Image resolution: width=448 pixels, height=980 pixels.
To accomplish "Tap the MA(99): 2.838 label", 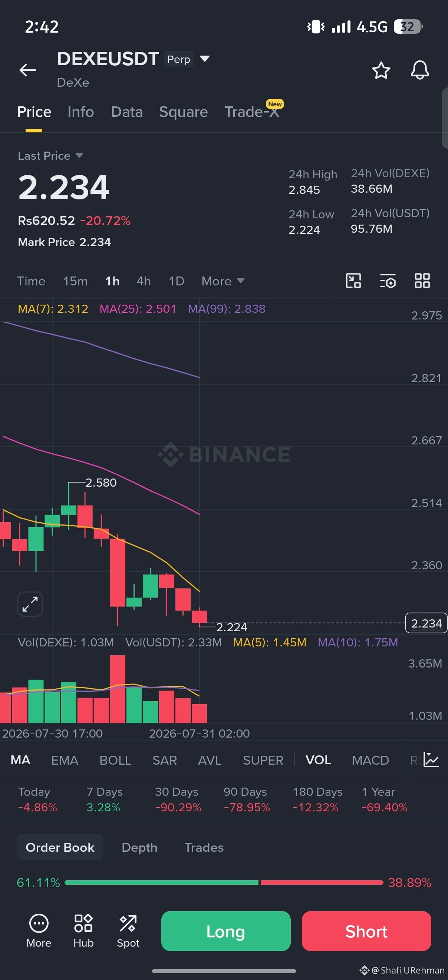I will [227, 308].
